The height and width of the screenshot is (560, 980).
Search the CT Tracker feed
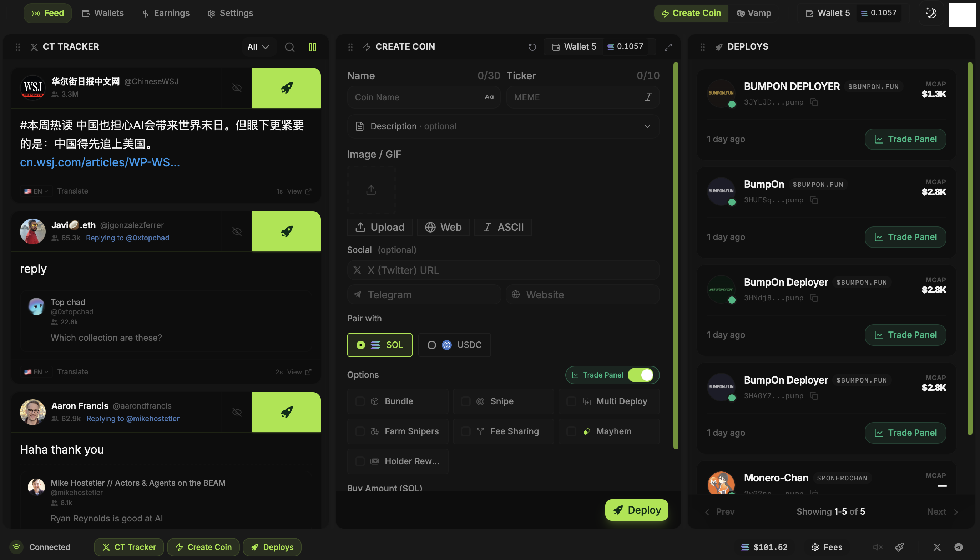[289, 47]
